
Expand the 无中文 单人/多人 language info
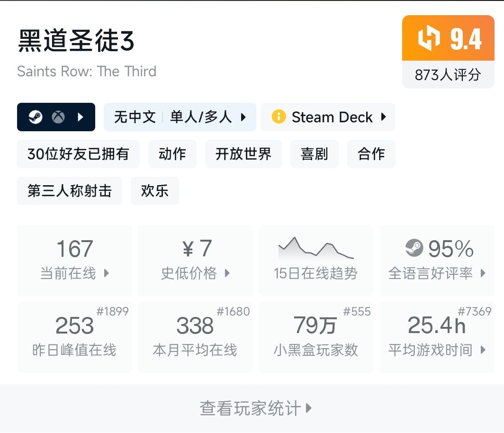(180, 117)
